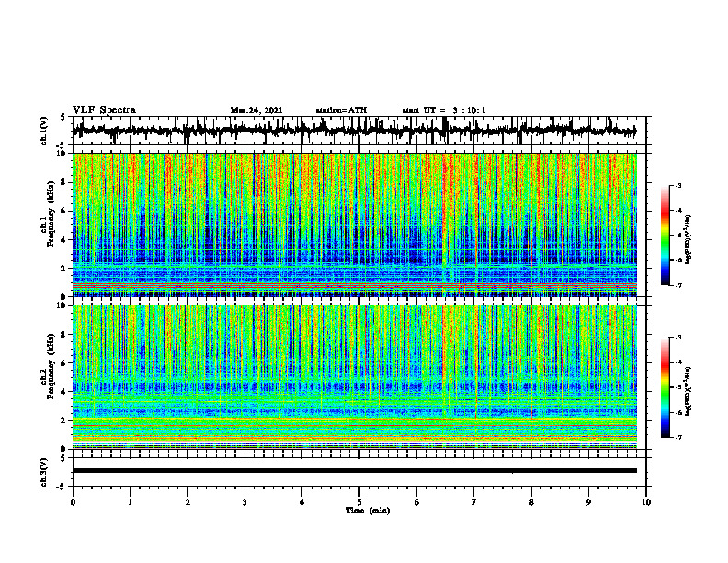Click the "-3" label on ch.2 colorbar

(x=678, y=338)
